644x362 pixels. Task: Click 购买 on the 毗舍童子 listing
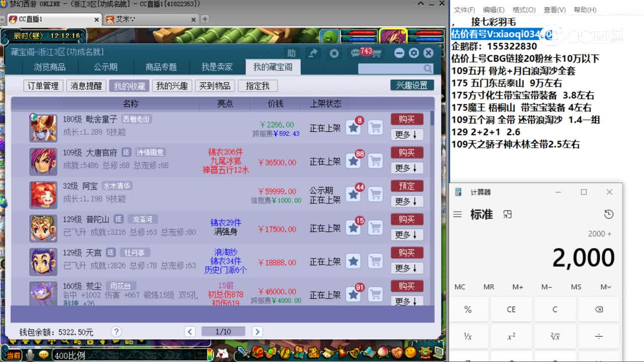[x=407, y=119]
